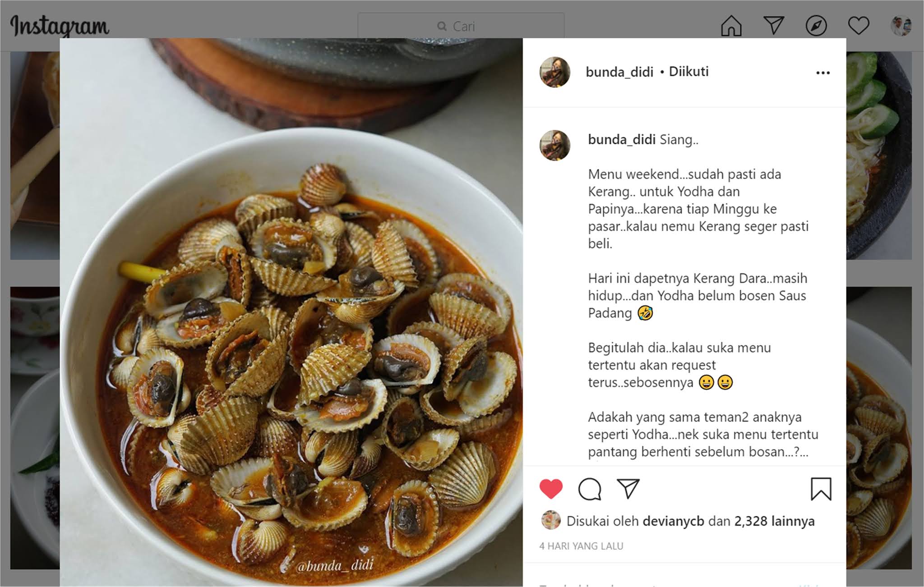Open bunda_didi header profile picture
This screenshot has width=924, height=587.
(x=555, y=72)
